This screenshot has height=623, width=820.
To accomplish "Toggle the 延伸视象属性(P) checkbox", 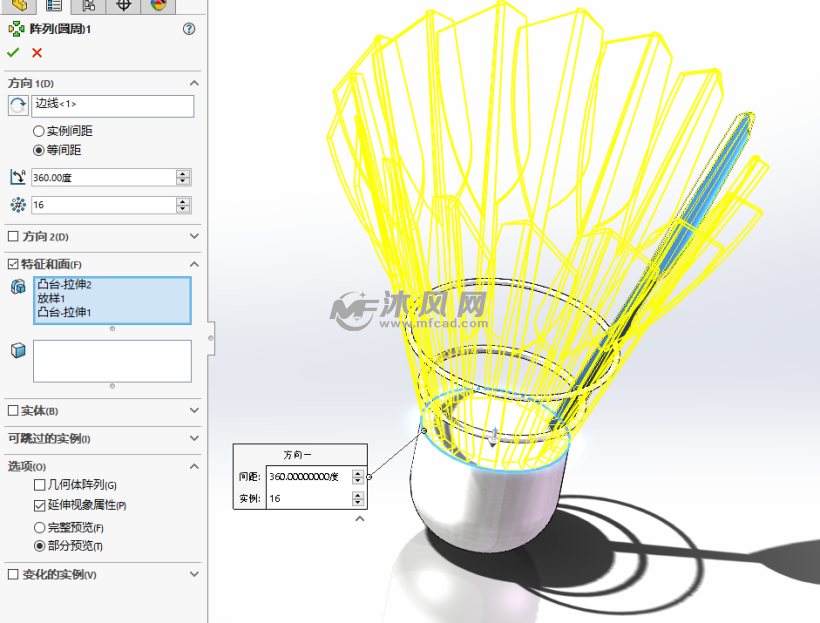I will tap(39, 505).
